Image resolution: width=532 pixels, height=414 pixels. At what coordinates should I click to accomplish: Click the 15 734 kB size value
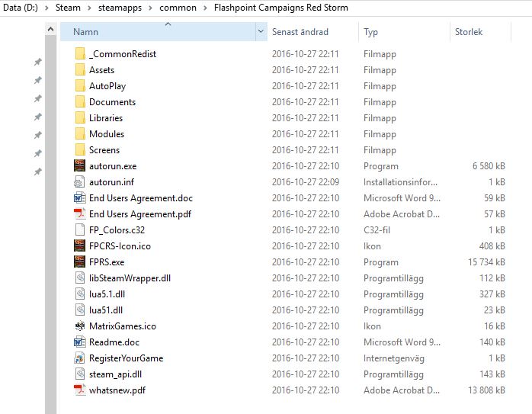[x=486, y=262]
